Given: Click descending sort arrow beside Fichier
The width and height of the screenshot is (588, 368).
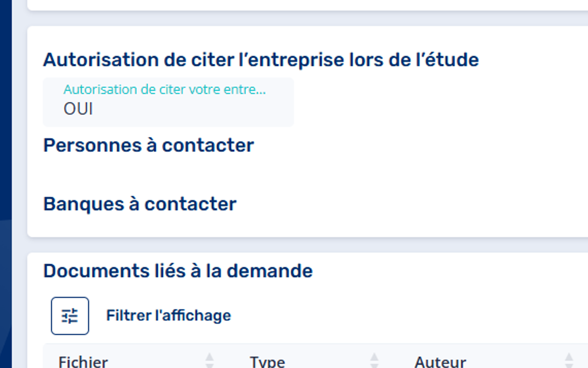Looking at the screenshot, I should coord(209,366).
